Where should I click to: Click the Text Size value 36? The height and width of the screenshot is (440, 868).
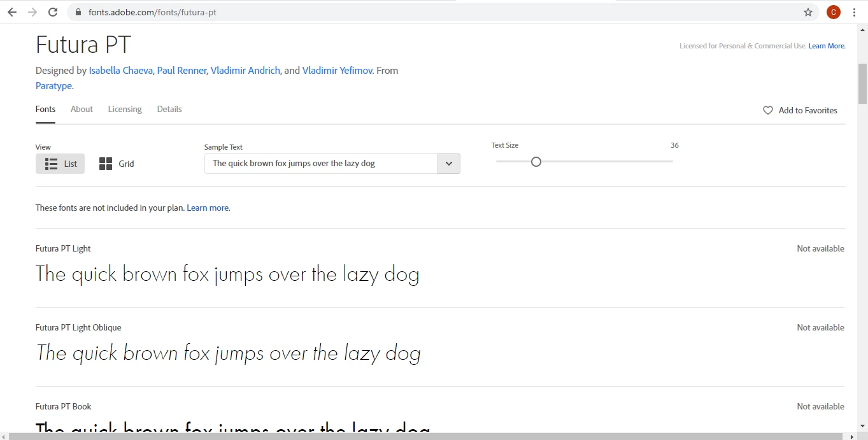click(x=674, y=145)
